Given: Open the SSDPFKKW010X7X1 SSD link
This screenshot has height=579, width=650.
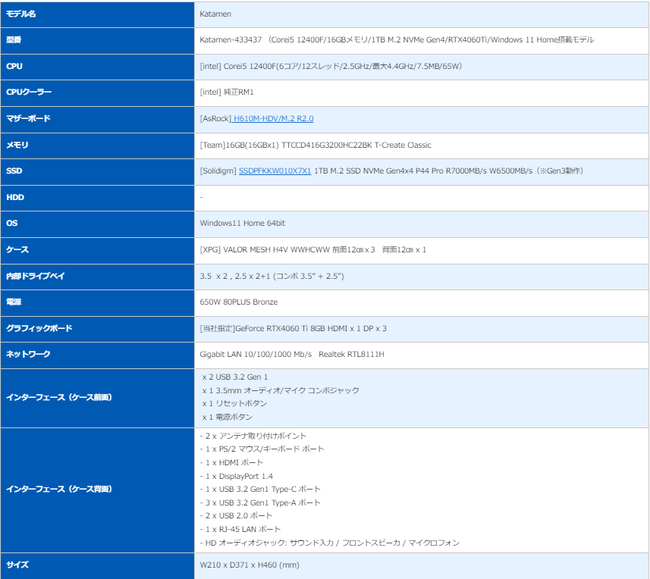Looking at the screenshot, I should [x=275, y=171].
